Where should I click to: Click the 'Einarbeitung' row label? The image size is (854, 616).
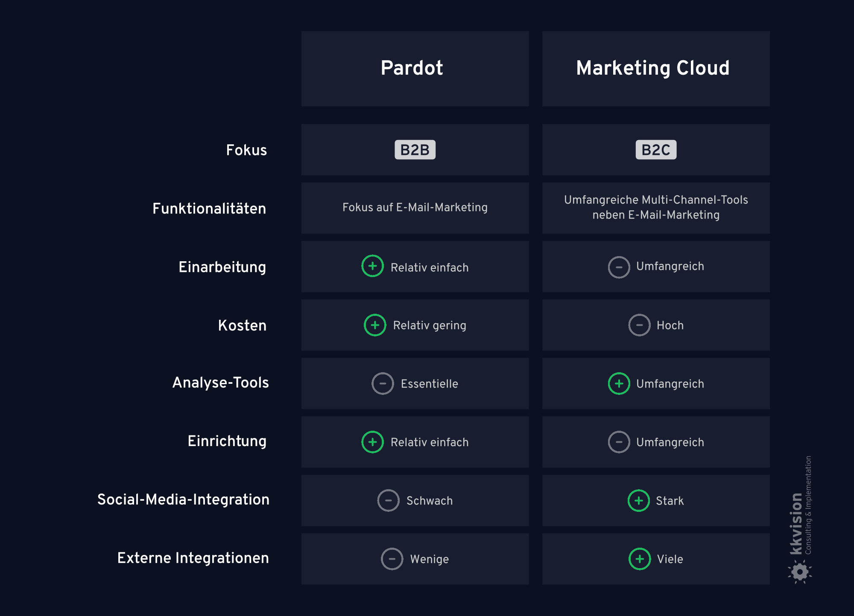coord(222,268)
